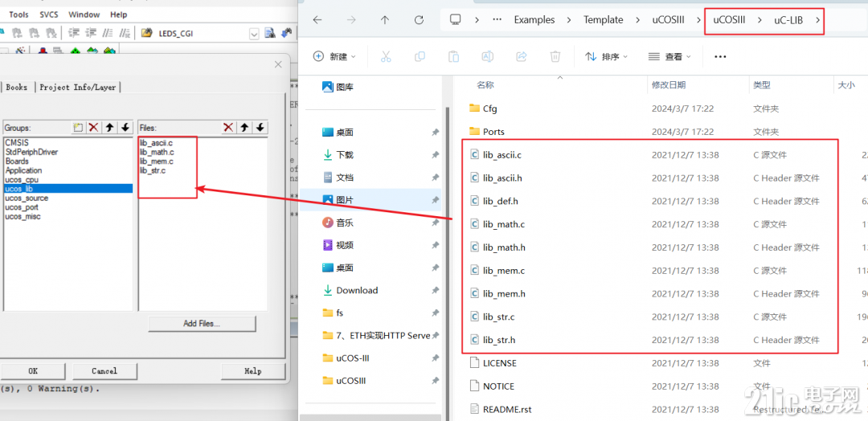Click the unindent lines icon in Keil toolbar
The height and width of the screenshot is (421, 868).
(x=91, y=33)
